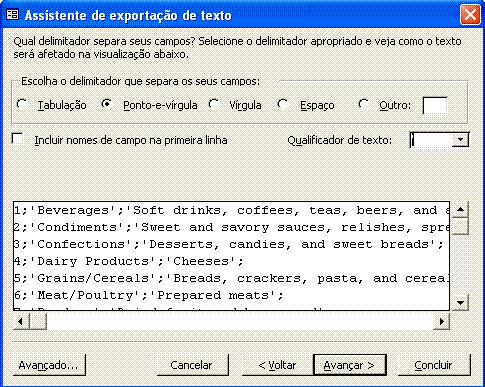Select the Tabulação delimiter option
485x387 pixels.
(x=22, y=104)
